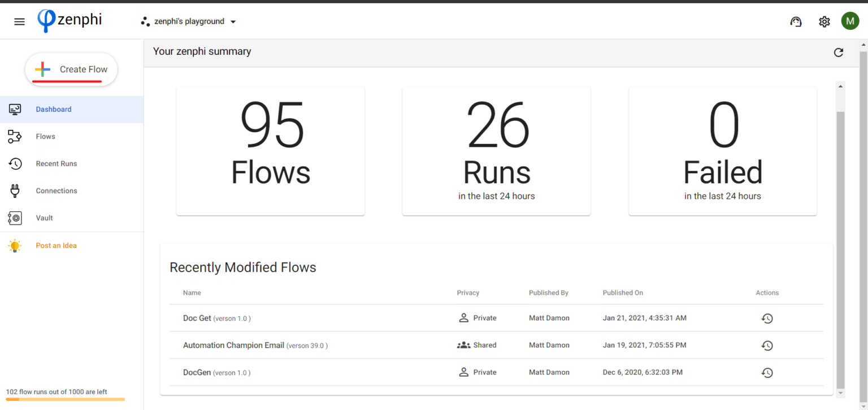Open the Doc Get flow
The width and height of the screenshot is (868, 410).
pos(197,318)
